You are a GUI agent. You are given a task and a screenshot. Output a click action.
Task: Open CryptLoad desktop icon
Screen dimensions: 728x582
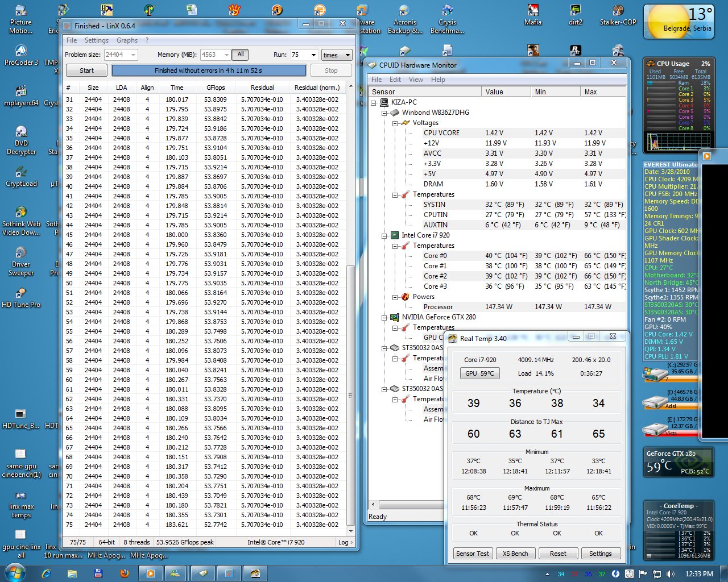pos(21,176)
